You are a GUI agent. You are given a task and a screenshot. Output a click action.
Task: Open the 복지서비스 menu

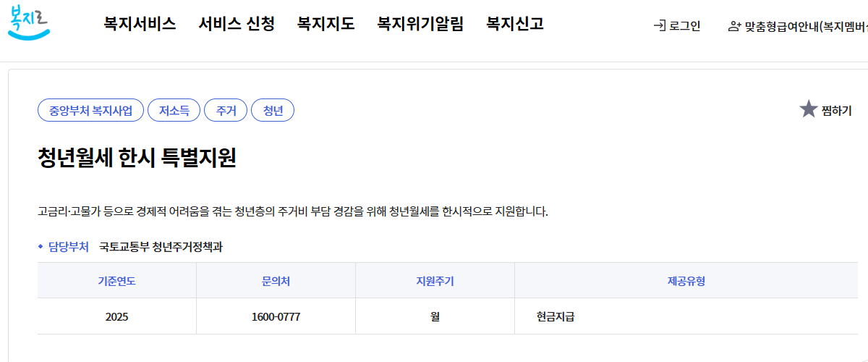pos(140,24)
